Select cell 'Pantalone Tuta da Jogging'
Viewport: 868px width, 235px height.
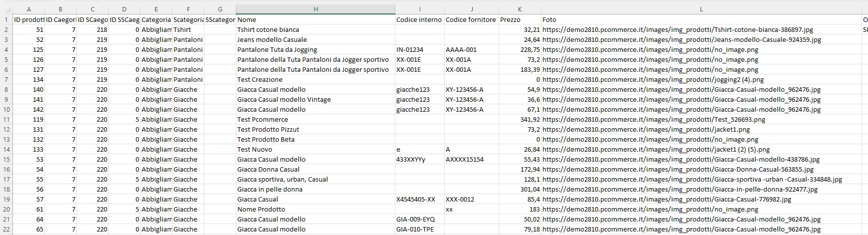click(316, 49)
